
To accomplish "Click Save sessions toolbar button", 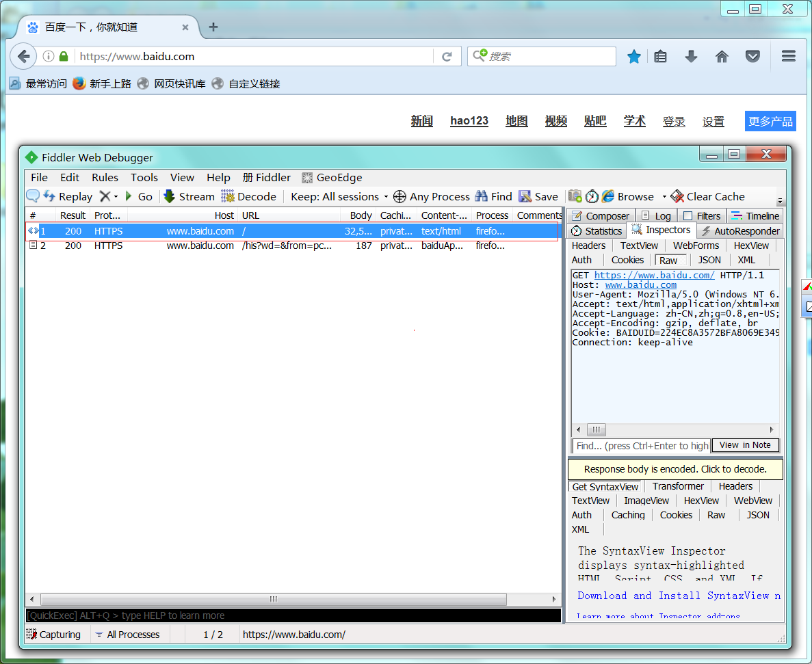I will pos(538,197).
